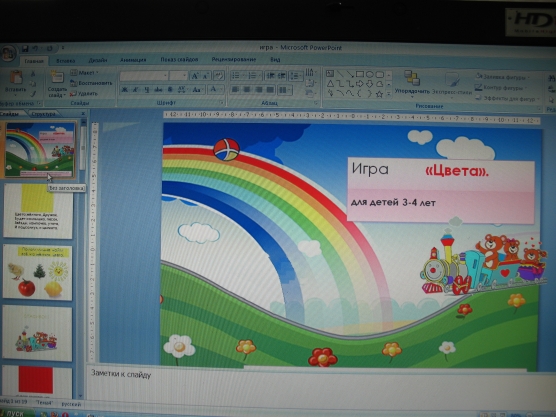Open the Layout (Макет) dropdown
Screen dimensions: 556x417
(84, 73)
